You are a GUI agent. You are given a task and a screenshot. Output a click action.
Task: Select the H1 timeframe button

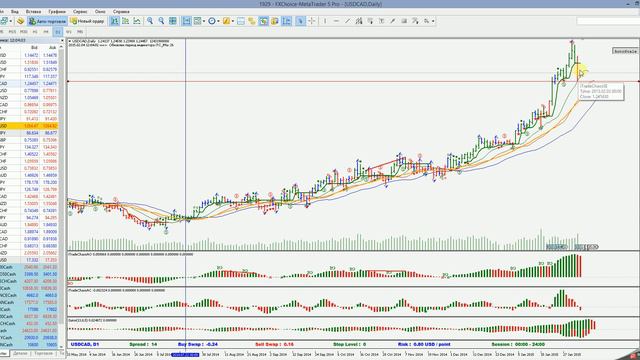pyautogui.click(x=35, y=32)
